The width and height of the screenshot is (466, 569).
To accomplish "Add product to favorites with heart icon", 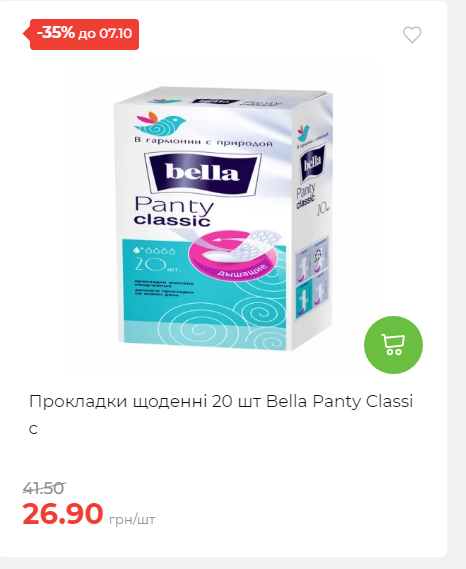I will point(412,35).
